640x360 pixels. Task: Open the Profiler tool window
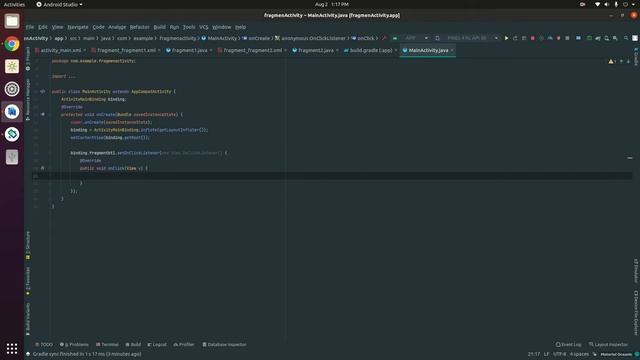click(184, 344)
